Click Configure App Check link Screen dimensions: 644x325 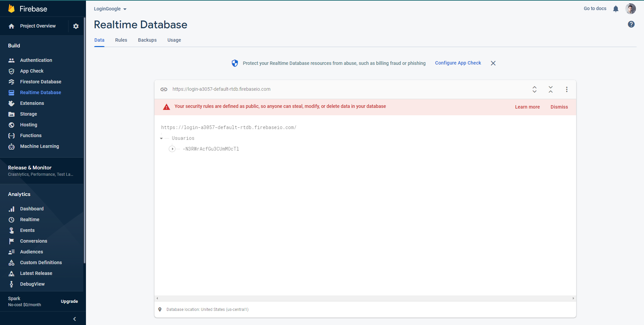[x=458, y=63]
